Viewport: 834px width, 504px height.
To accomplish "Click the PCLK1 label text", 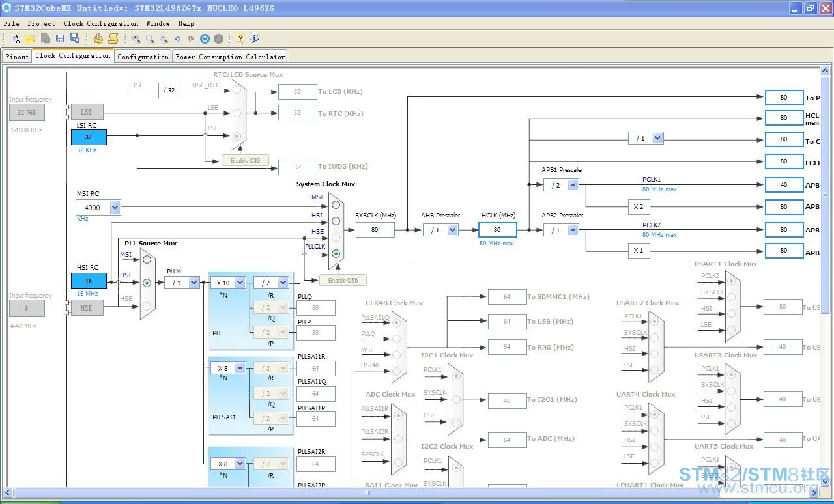I will pyautogui.click(x=652, y=180).
